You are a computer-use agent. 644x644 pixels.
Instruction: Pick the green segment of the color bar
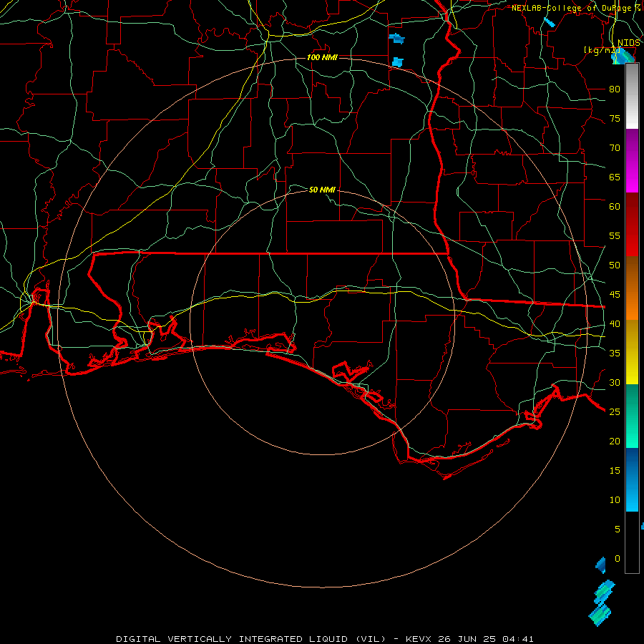click(x=632, y=416)
